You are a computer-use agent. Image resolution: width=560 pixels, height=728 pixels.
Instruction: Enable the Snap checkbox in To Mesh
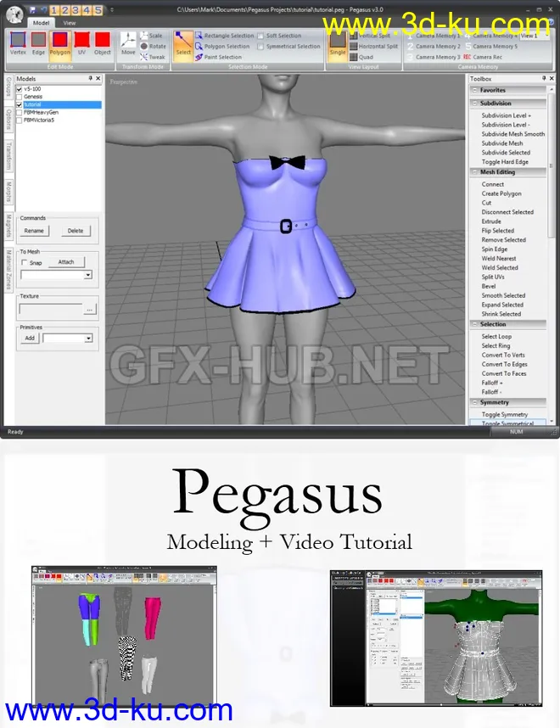tap(24, 263)
